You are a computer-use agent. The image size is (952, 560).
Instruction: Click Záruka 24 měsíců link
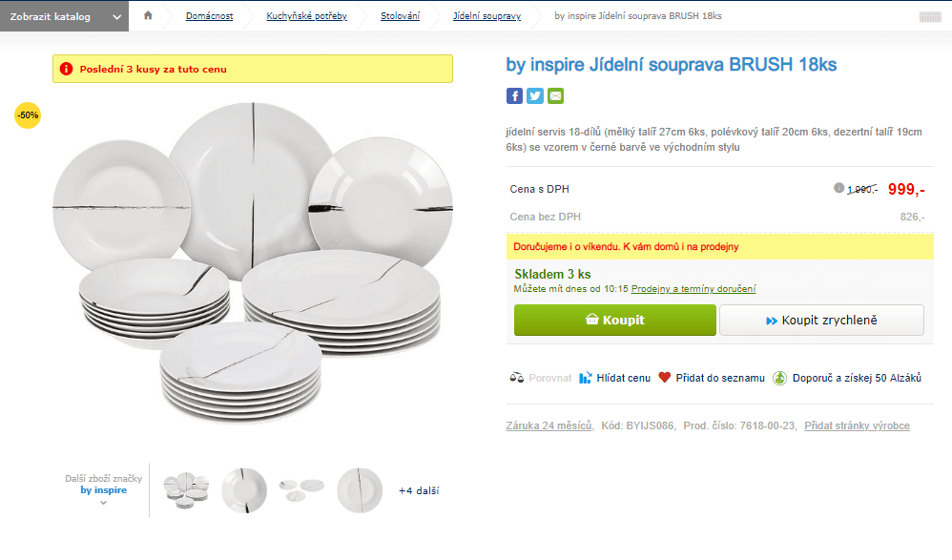point(548,425)
